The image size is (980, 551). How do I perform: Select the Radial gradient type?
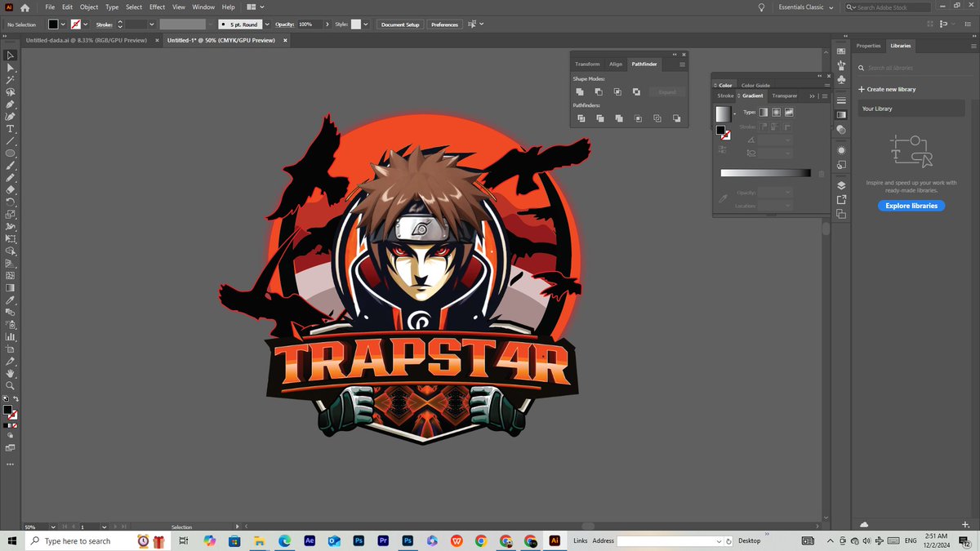[776, 112]
